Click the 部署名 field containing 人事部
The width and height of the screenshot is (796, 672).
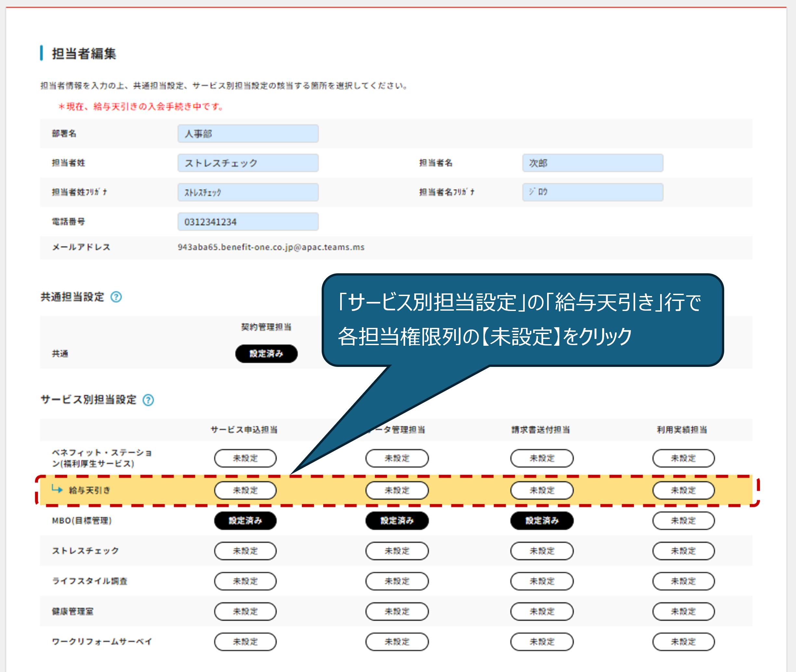pos(248,134)
